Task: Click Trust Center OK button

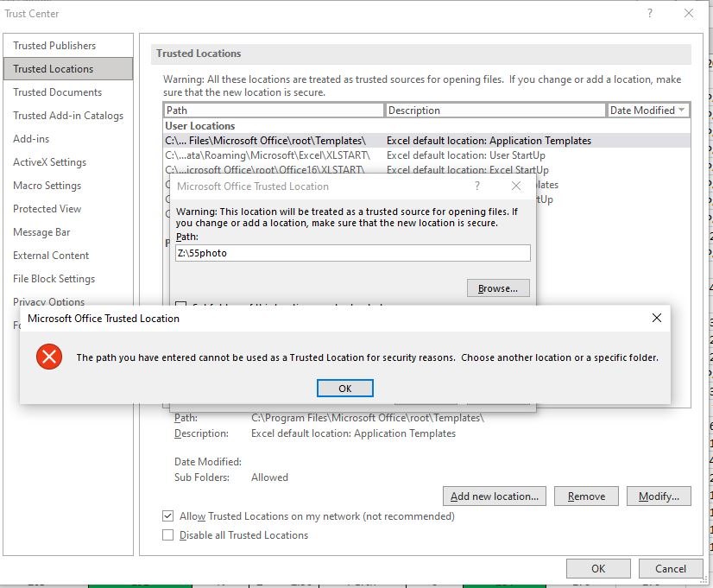Action: (x=598, y=568)
